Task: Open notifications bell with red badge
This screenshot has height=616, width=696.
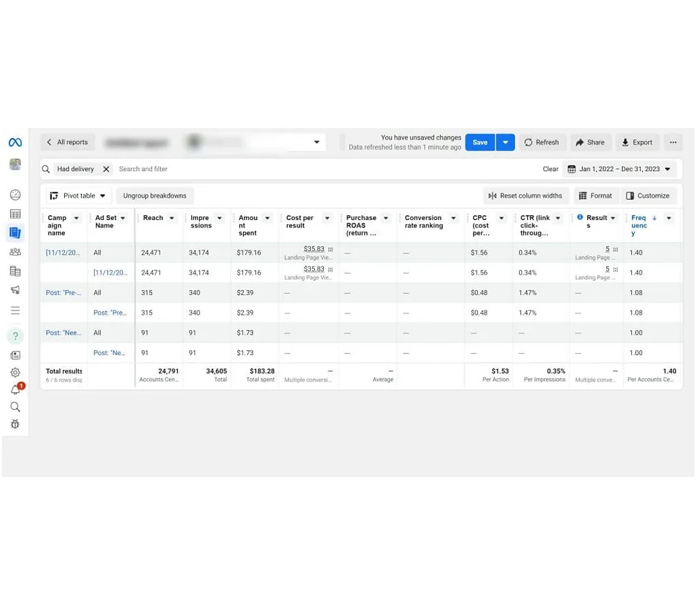Action: coord(16,389)
